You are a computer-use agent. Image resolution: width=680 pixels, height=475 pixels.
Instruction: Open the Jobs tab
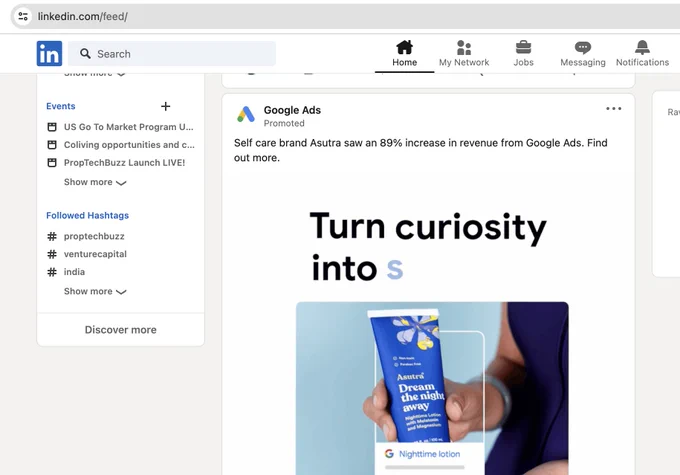[x=523, y=54]
